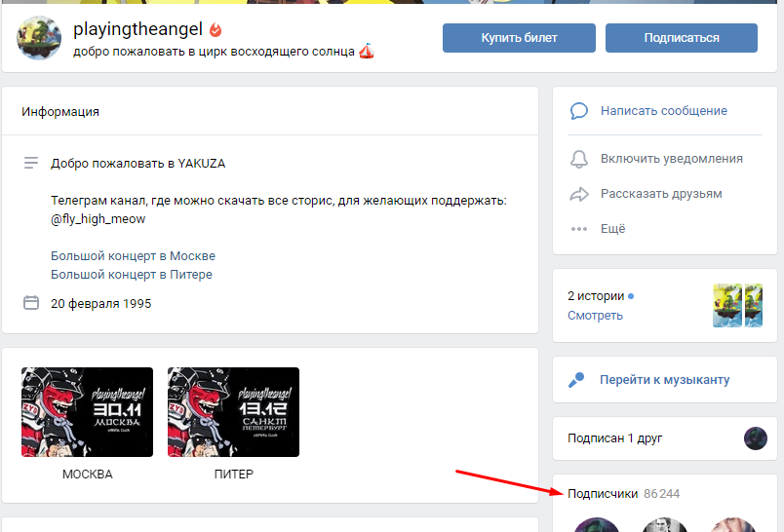Click the subscriber count 86 244

(x=662, y=494)
